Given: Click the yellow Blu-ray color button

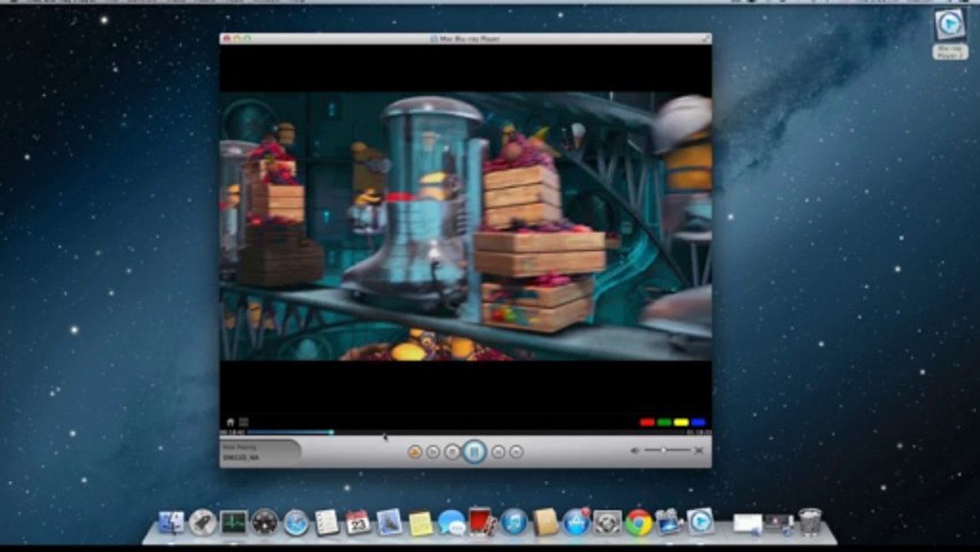Looking at the screenshot, I should tap(681, 422).
